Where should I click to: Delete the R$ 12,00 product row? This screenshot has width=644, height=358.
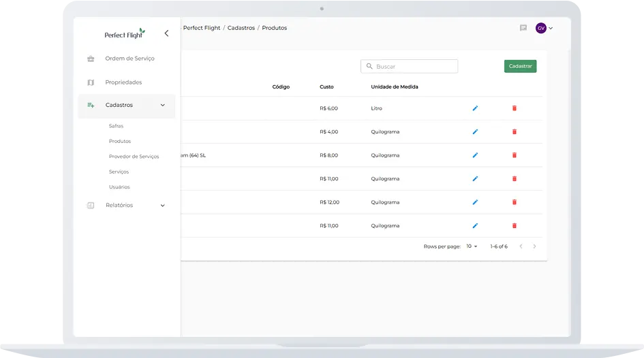(515, 202)
